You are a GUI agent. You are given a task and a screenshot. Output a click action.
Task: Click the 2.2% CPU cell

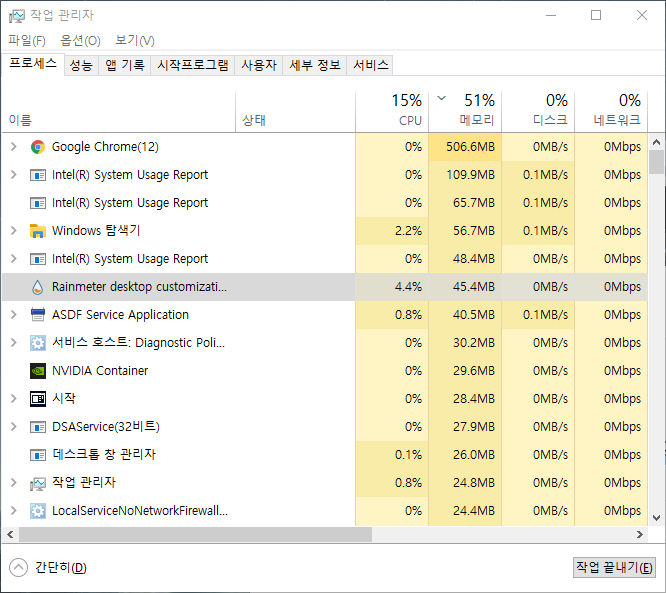coord(392,231)
